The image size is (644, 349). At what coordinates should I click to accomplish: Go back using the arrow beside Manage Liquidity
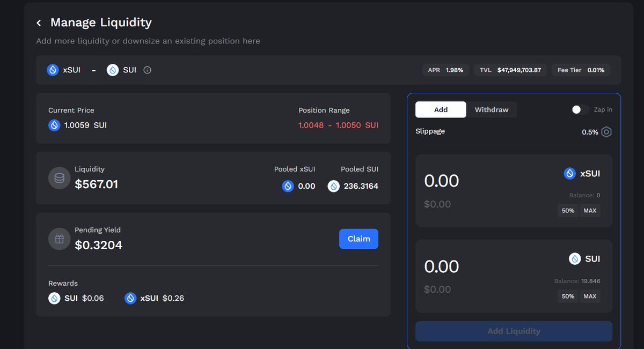pyautogui.click(x=39, y=23)
